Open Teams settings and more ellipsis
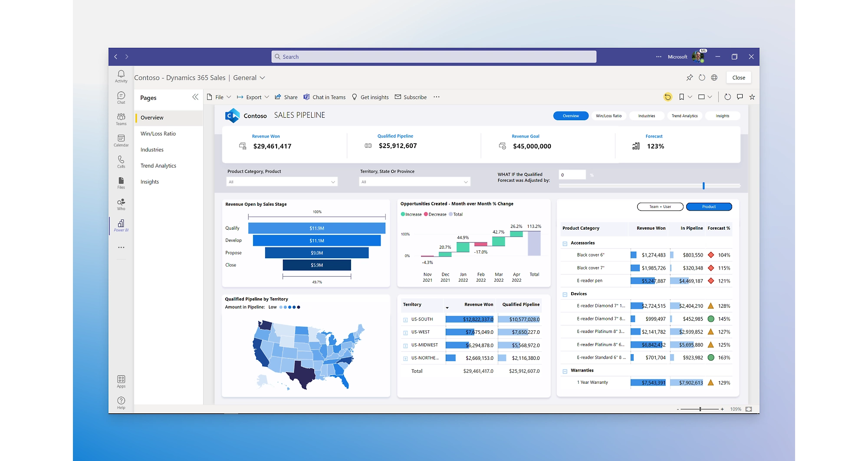The image size is (868, 461). [659, 56]
